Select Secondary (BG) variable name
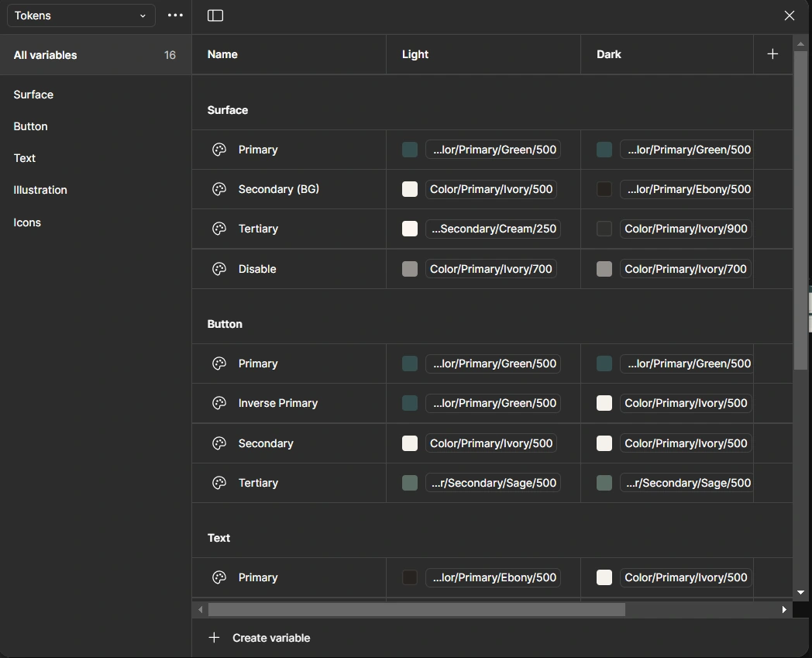This screenshot has width=812, height=658. pyautogui.click(x=279, y=189)
